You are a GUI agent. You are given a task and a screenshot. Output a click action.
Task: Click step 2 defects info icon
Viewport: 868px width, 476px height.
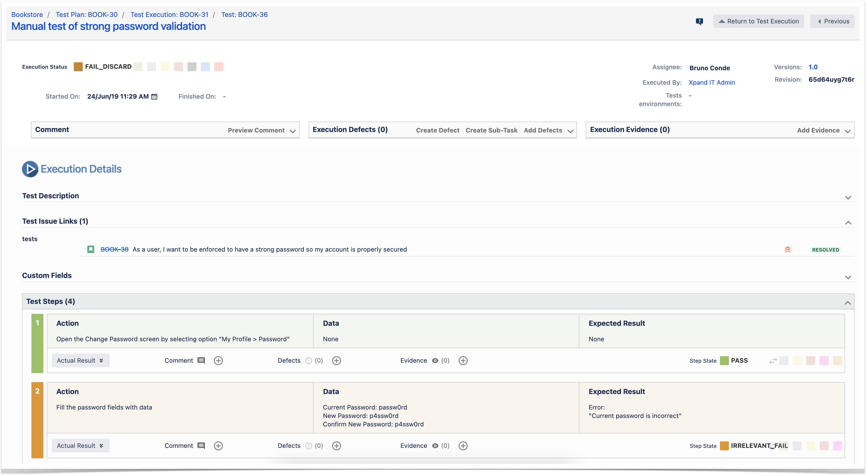(308, 446)
